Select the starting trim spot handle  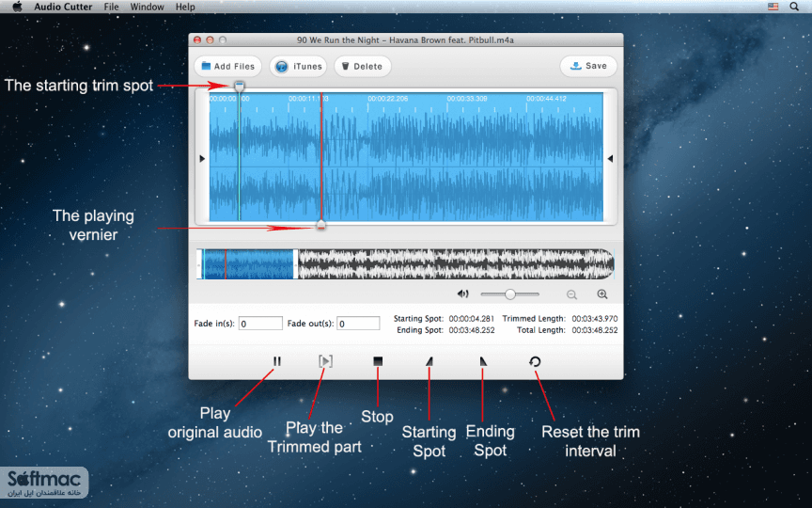point(239,86)
